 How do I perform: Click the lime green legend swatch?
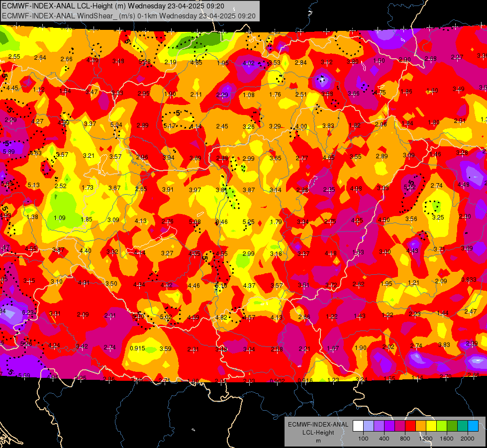[x=442, y=426]
